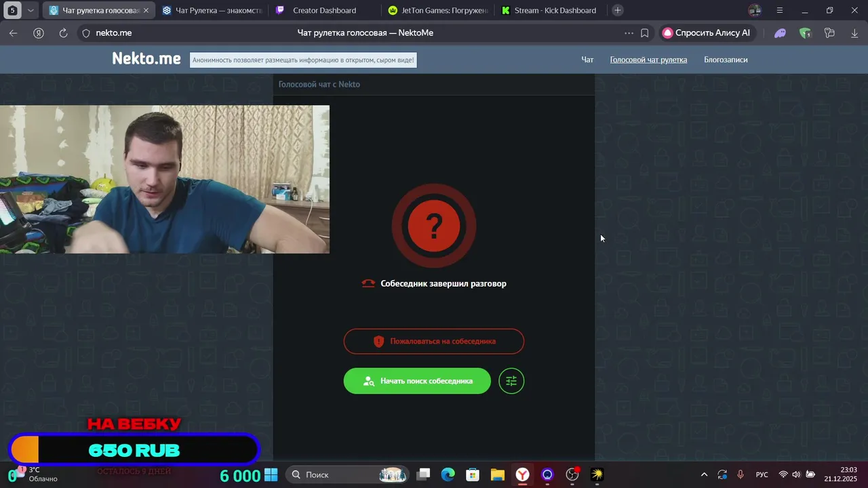The width and height of the screenshot is (868, 488).
Task: Open the green shield extension icon
Action: point(805,33)
